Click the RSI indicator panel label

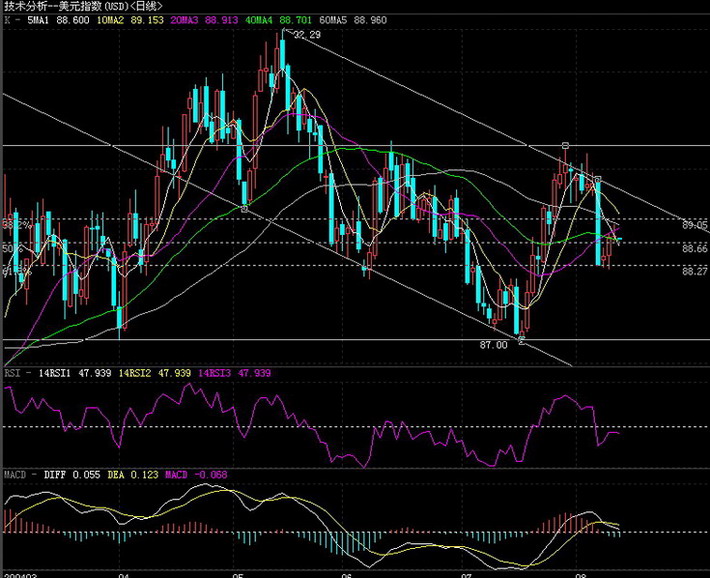pyautogui.click(x=12, y=373)
